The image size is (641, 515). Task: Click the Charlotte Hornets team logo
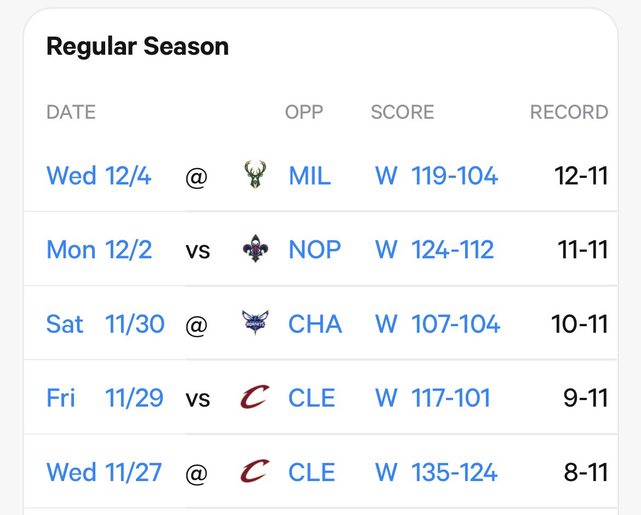coord(256,323)
